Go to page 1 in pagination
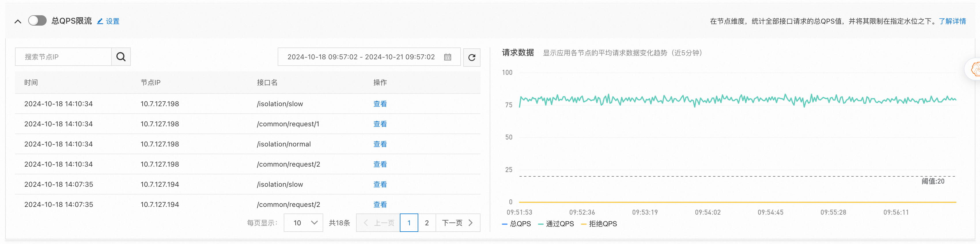Image resolution: width=980 pixels, height=244 pixels. pos(409,223)
